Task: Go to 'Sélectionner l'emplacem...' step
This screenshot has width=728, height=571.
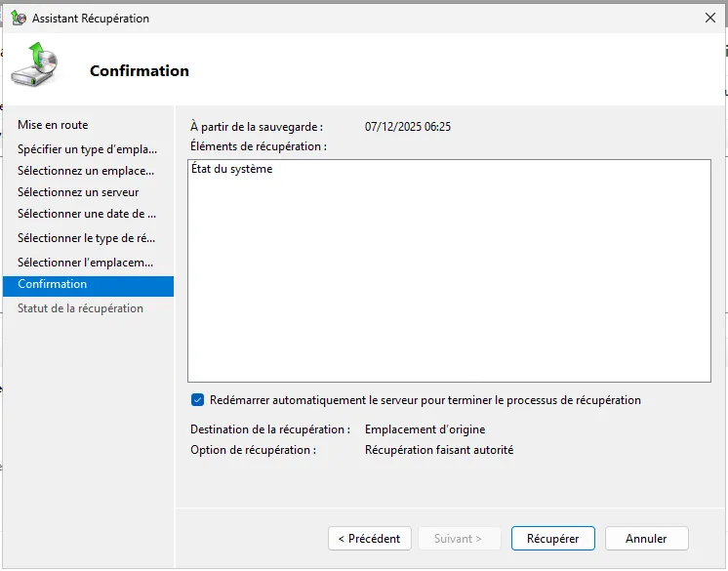Action: point(86,263)
